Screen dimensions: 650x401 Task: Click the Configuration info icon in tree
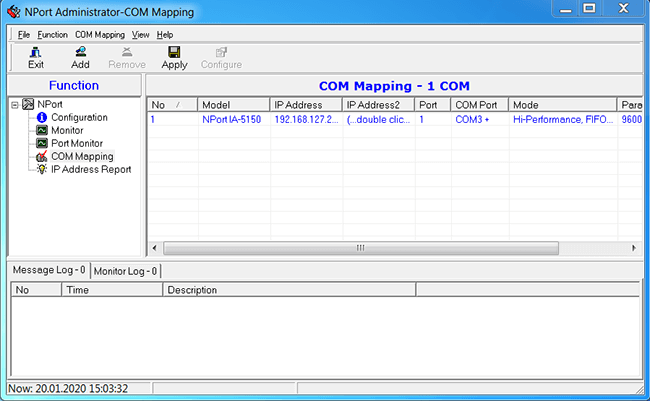click(x=41, y=117)
